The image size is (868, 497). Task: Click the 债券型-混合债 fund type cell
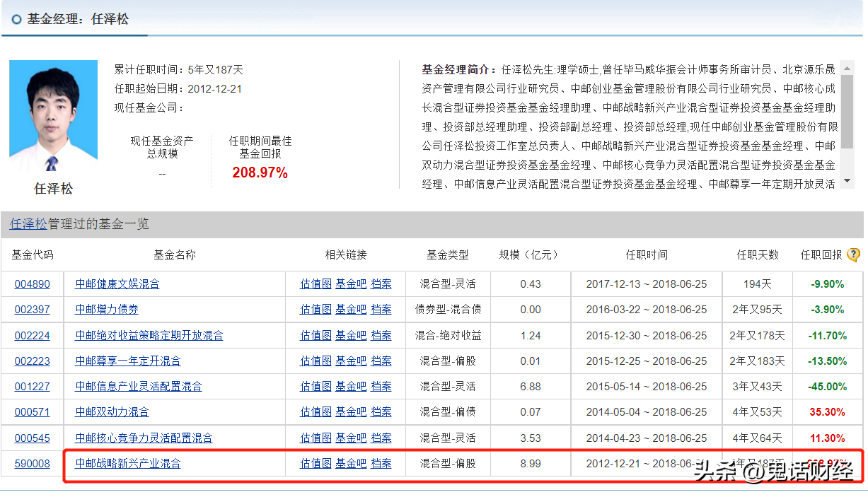point(448,310)
